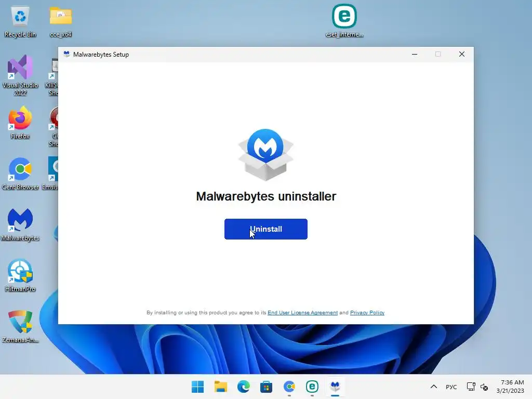
Task: Open the РУС input language switcher
Action: coord(451,387)
